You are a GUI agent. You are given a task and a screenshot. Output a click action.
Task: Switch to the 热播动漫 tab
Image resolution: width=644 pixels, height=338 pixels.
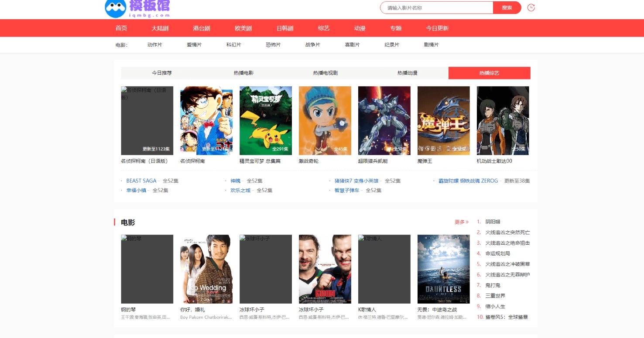tap(408, 73)
